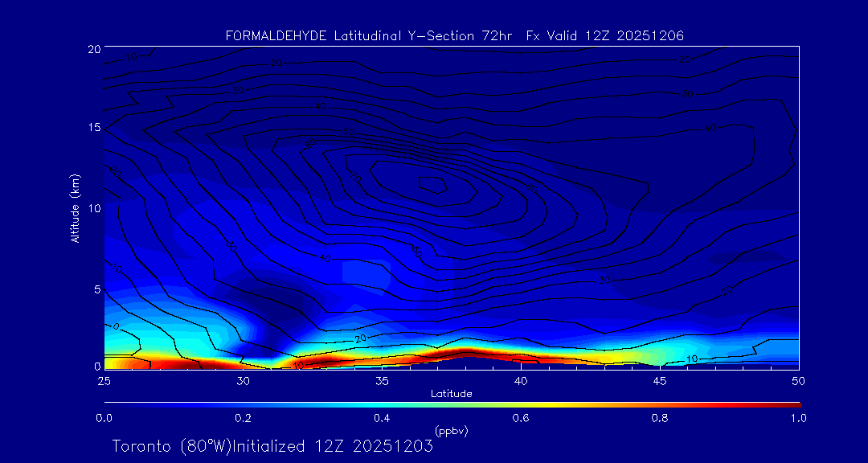Click the FORMALDEHYDE plot title text

pos(454,35)
